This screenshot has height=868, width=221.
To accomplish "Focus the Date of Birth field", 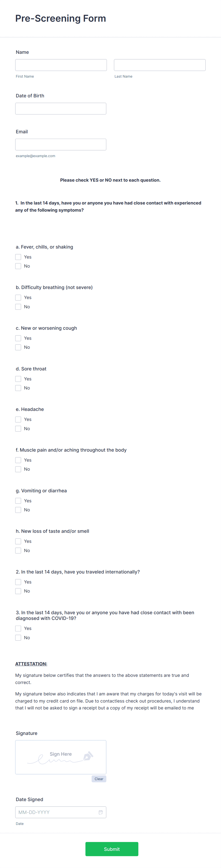I will tap(61, 109).
